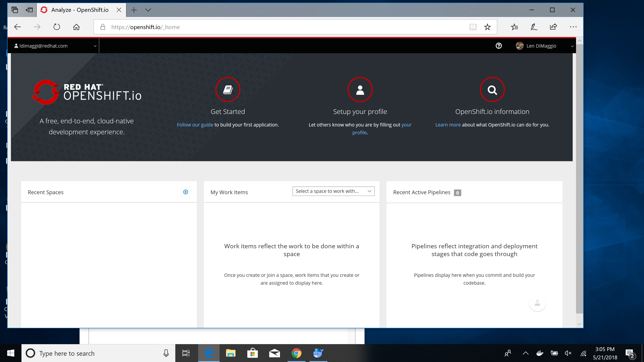644x362 pixels.
Task: Click the Follow our guide link
Action: 195,124
